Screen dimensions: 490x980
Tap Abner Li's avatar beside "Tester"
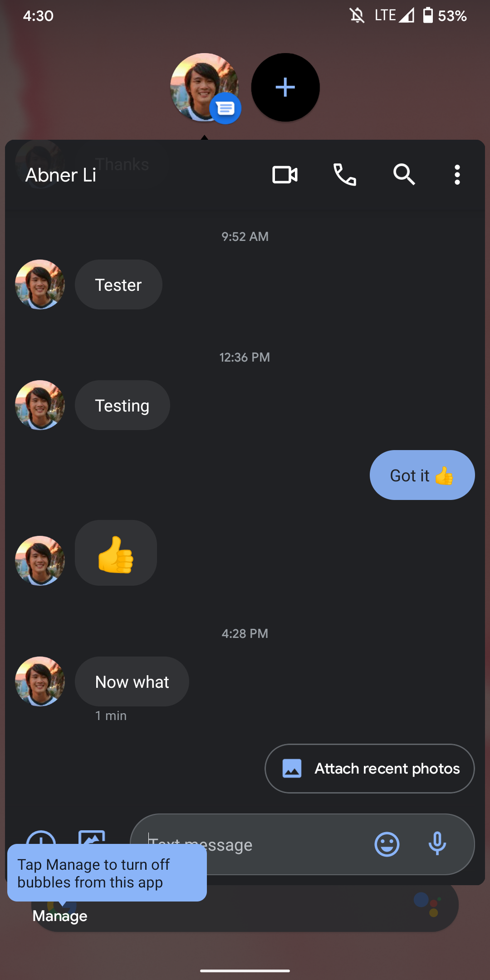pos(40,284)
